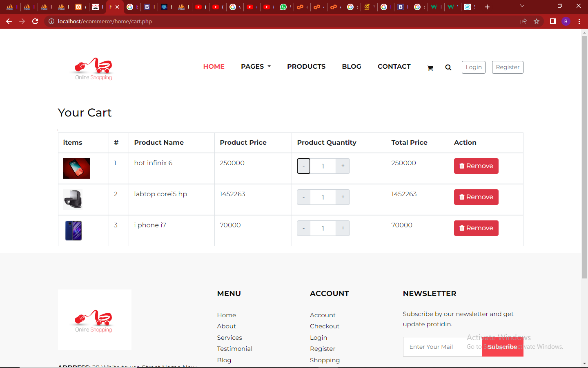Toggle the browser side panel
The image size is (588, 368).
tap(552, 21)
